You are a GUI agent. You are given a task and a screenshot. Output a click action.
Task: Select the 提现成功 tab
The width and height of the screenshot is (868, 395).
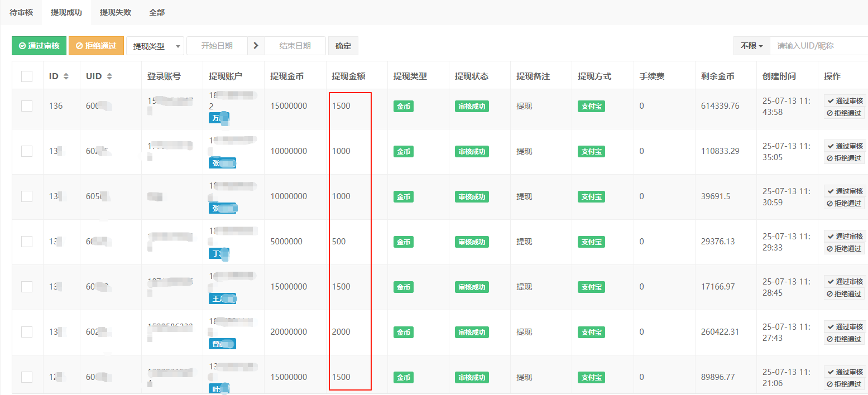(x=66, y=12)
